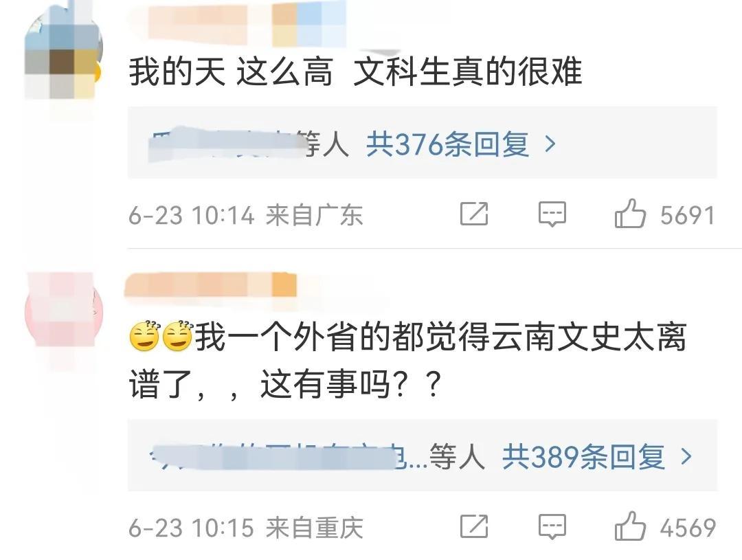Viewport: 742px width, 560px height.
Task: Click the comment about 云南文史太离谱
Action: [407, 361]
